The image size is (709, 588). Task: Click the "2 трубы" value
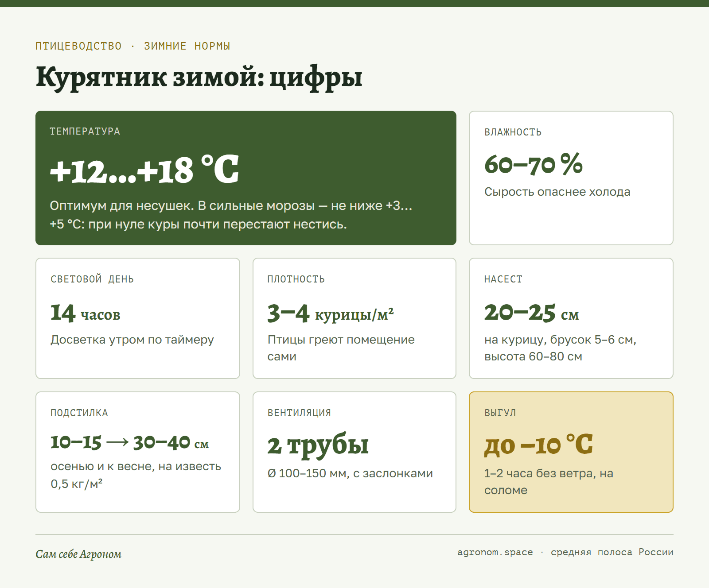318,445
